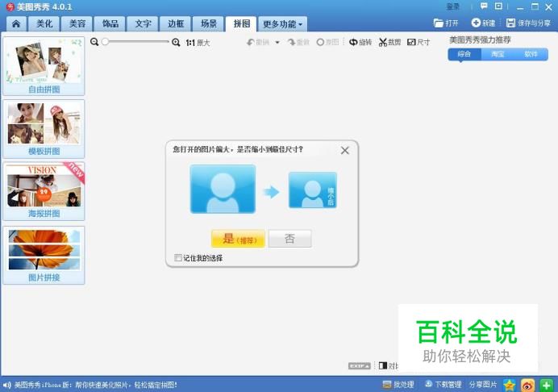Click the speaker icon in status bar
Image resolution: width=558 pixels, height=392 pixels.
tap(6, 385)
